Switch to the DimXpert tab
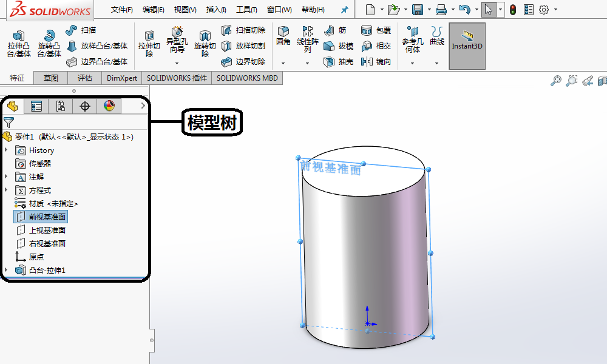The image size is (607, 364). [121, 78]
